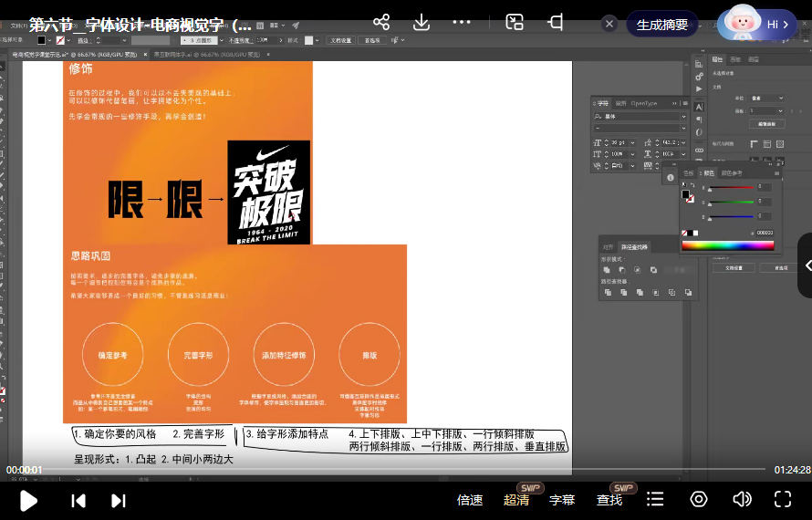Screen dimensions: 812x520
Task: Skip to the next video
Action: (119, 500)
